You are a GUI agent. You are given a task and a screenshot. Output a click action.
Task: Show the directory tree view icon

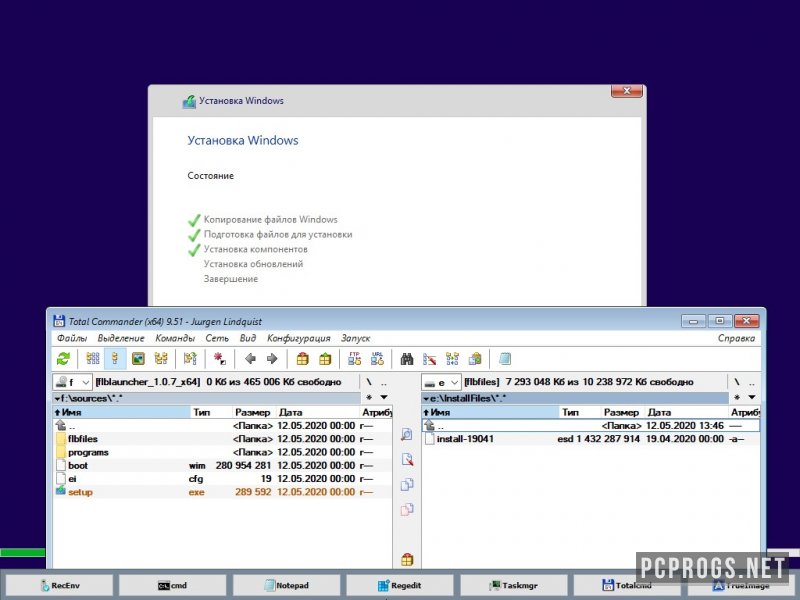161,359
